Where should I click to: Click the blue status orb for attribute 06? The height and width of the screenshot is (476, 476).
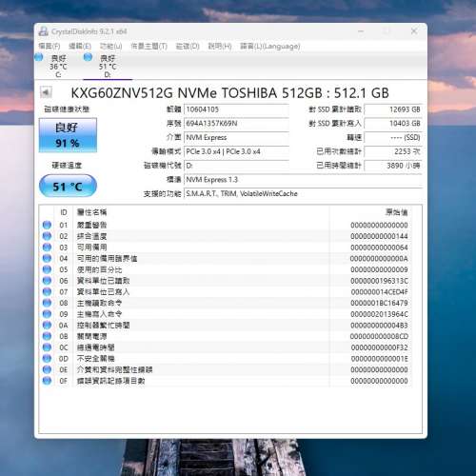(47, 281)
